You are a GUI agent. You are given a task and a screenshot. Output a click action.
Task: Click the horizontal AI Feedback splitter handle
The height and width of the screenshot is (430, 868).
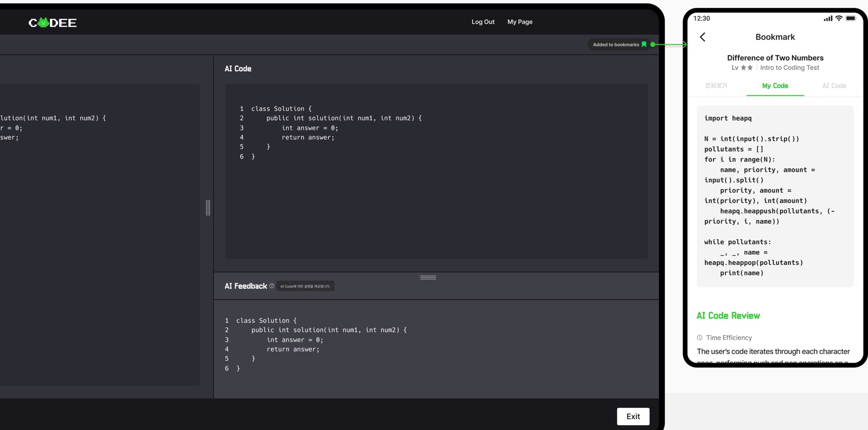coord(428,277)
